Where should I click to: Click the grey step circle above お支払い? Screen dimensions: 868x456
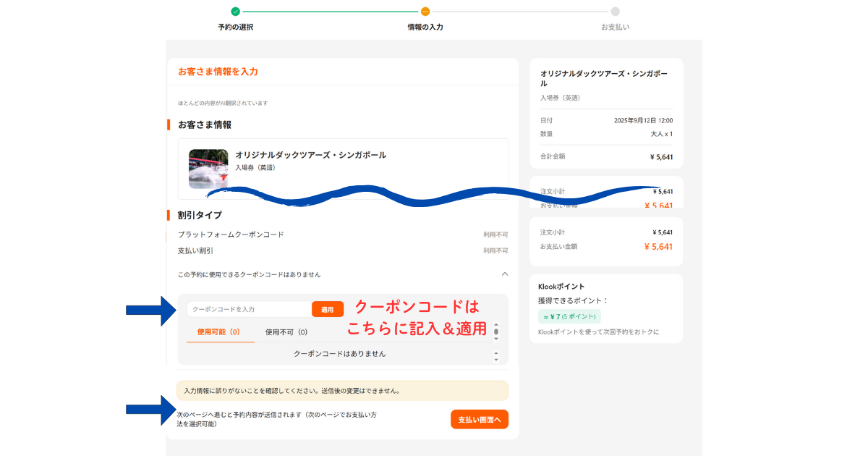tap(616, 12)
